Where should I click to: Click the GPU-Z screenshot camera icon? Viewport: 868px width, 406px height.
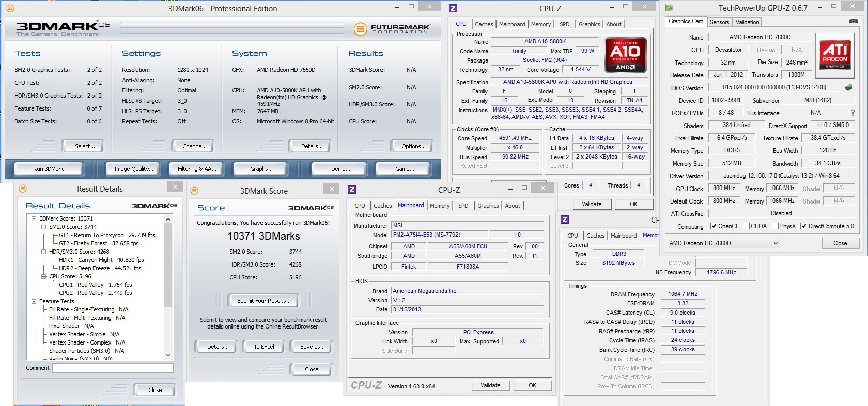click(853, 21)
